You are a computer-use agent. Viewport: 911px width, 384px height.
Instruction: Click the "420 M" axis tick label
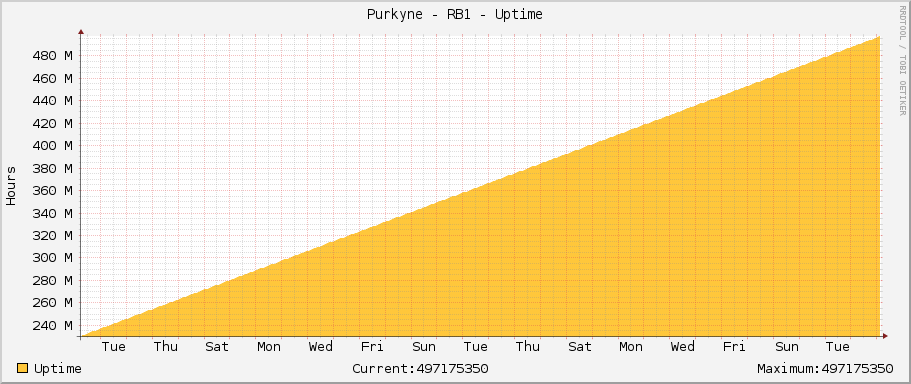(x=52, y=124)
